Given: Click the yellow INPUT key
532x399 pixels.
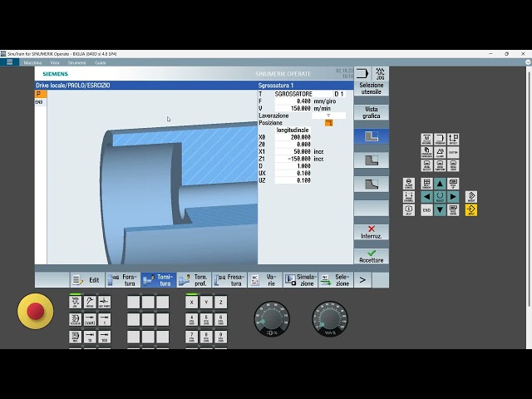Looking at the screenshot, I should [x=471, y=210].
